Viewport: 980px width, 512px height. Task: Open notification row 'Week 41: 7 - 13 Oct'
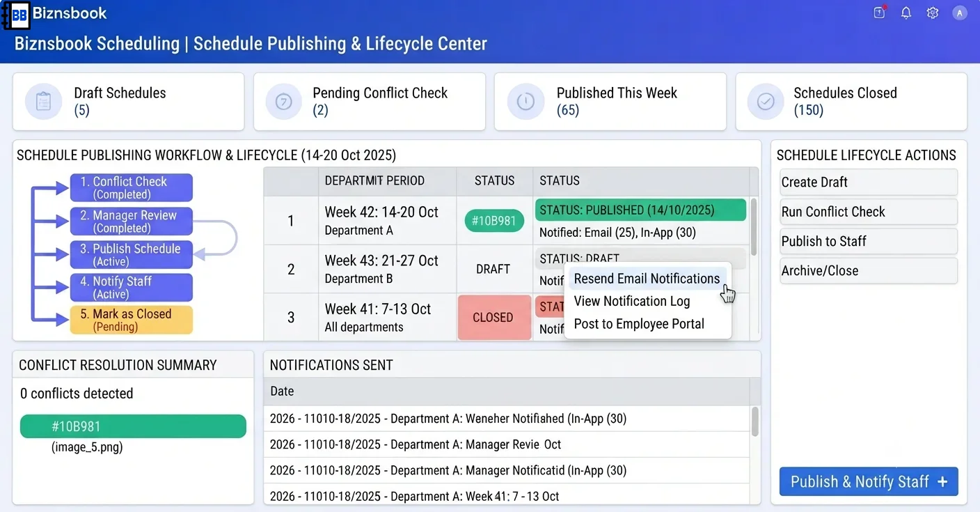pyautogui.click(x=507, y=495)
